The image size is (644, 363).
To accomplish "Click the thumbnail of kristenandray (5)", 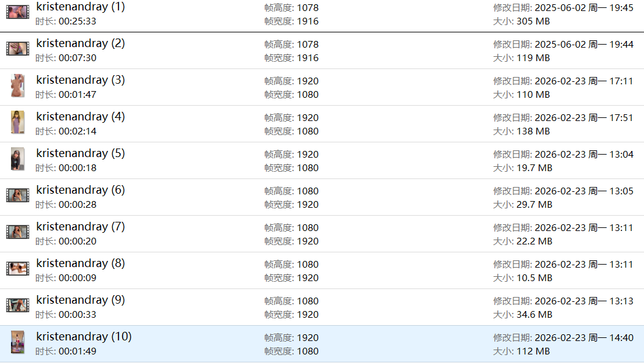I will [x=18, y=159].
